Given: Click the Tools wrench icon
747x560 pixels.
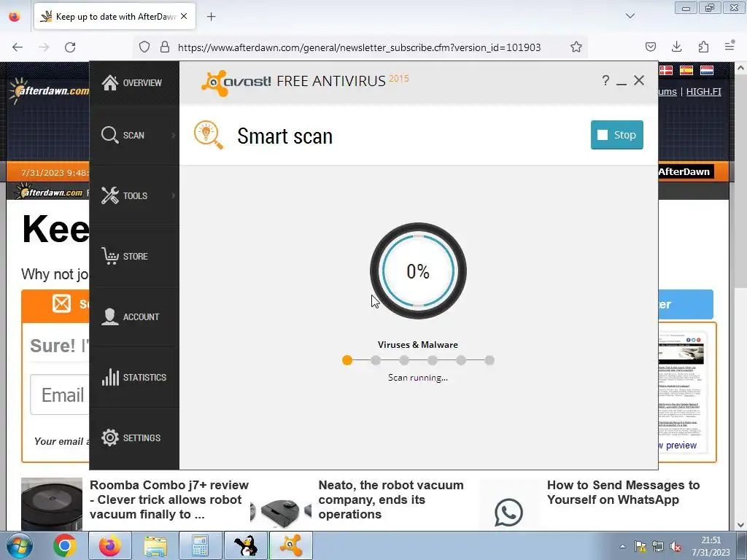Looking at the screenshot, I should pos(110,195).
